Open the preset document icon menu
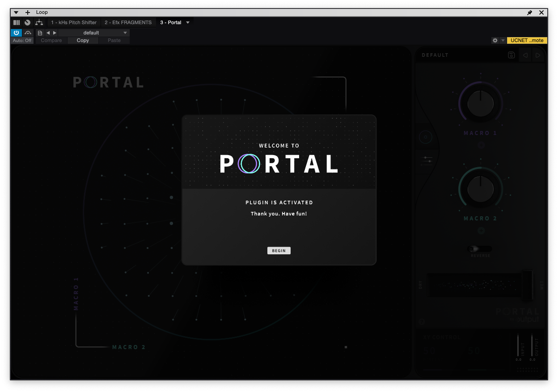 pos(40,33)
